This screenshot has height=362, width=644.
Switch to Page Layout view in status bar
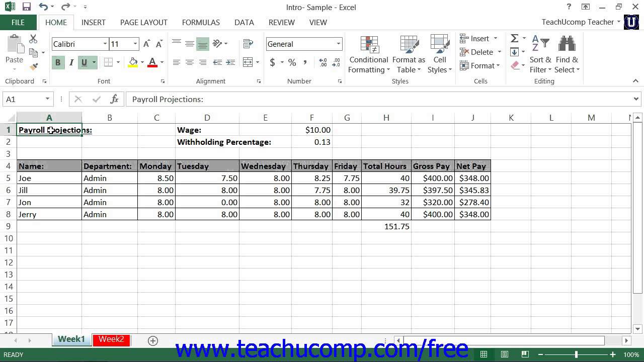(x=505, y=354)
